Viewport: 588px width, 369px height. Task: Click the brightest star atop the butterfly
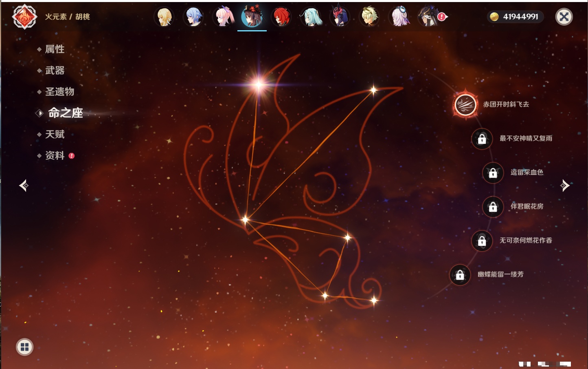258,84
